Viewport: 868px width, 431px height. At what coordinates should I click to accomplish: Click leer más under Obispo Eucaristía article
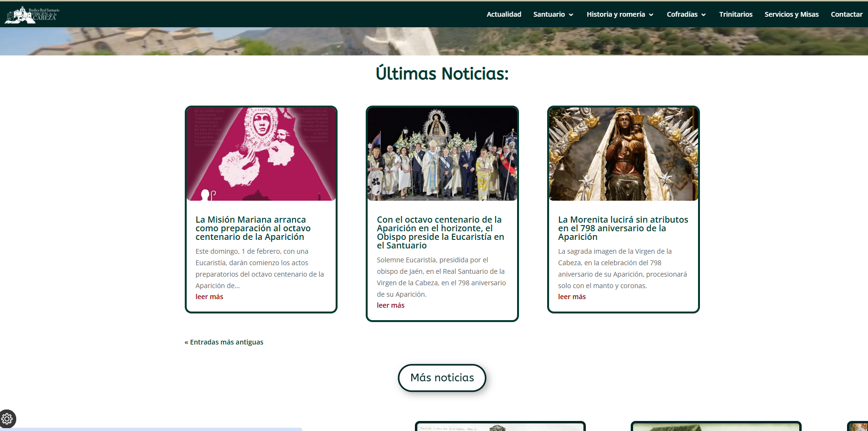[391, 305]
